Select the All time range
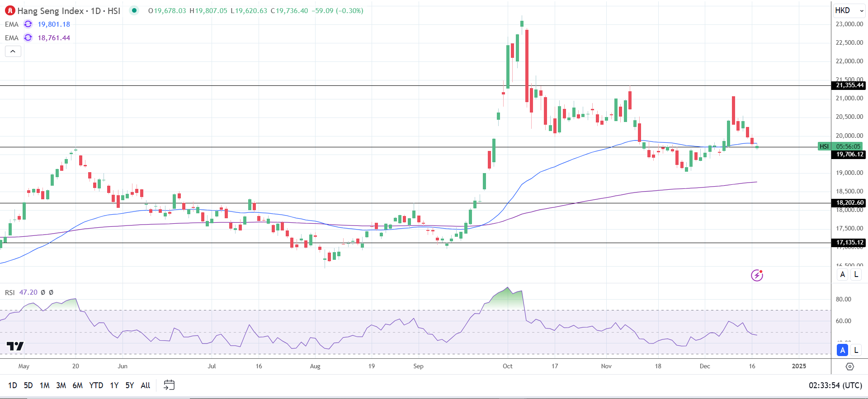 coord(146,385)
